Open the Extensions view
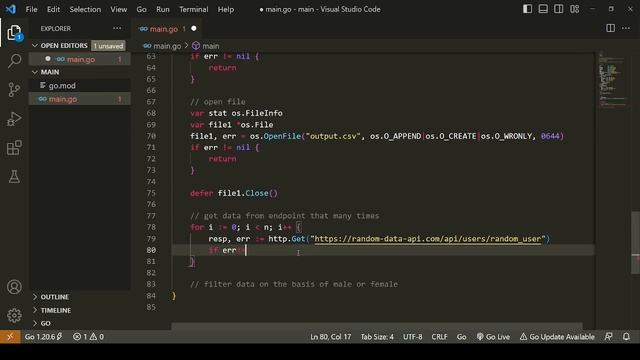Viewport: 640px width, 360px height. coord(14,148)
